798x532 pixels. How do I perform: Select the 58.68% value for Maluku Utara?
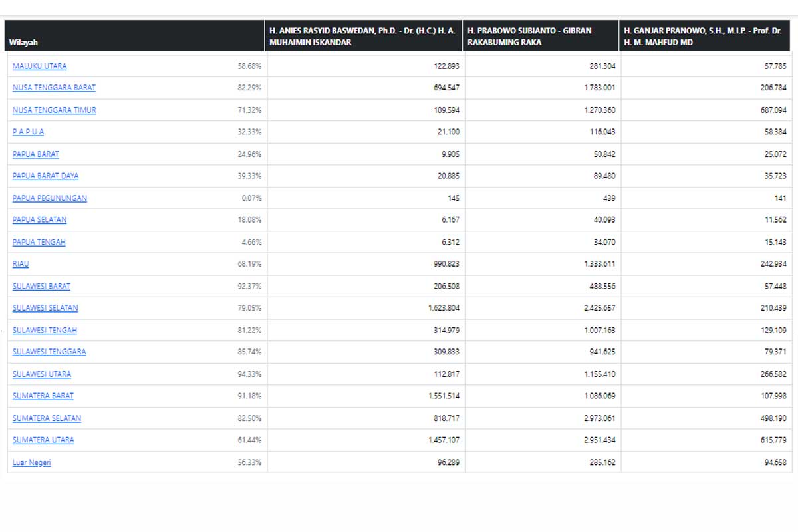point(249,66)
